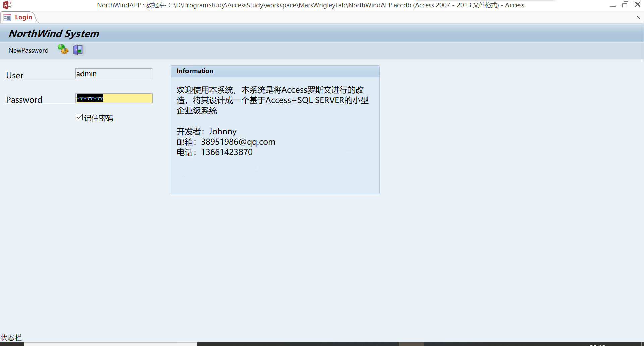
Task: Click the 记住密码 checkbox label text
Action: 98,118
